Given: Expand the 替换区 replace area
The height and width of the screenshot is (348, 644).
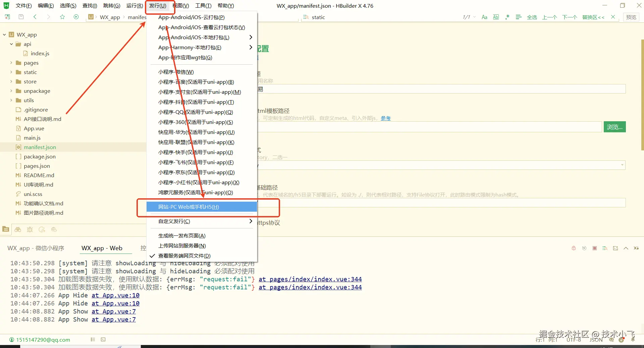Looking at the screenshot, I should pyautogui.click(x=593, y=17).
